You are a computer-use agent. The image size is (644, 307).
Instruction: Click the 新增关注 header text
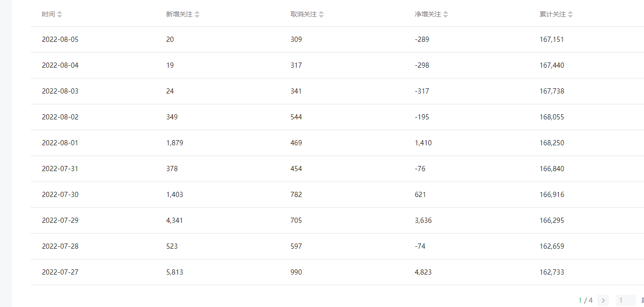(x=179, y=15)
